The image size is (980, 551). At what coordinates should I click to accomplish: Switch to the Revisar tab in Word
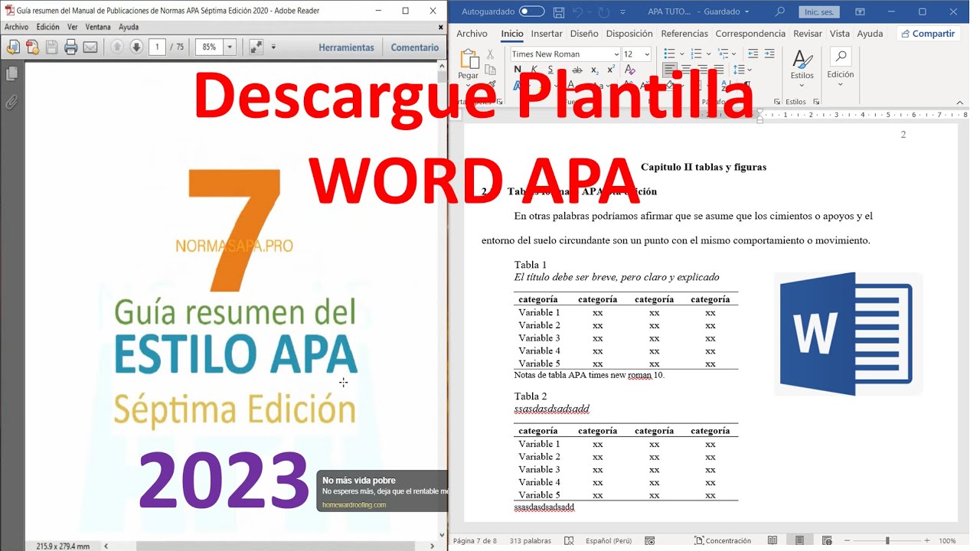tap(808, 34)
